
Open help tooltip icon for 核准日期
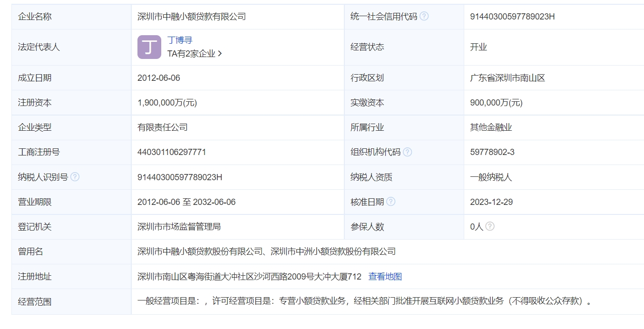(390, 202)
